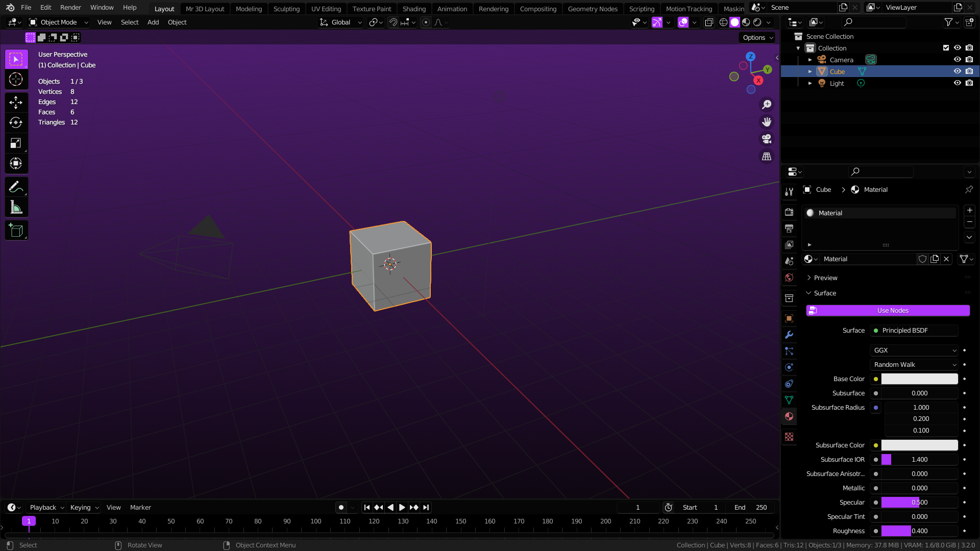980x551 pixels.
Task: Disable Cube visibility in renders
Action: click(969, 71)
